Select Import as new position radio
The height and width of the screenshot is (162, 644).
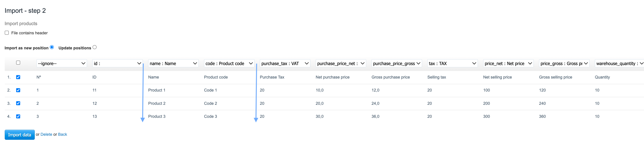pyautogui.click(x=52, y=47)
